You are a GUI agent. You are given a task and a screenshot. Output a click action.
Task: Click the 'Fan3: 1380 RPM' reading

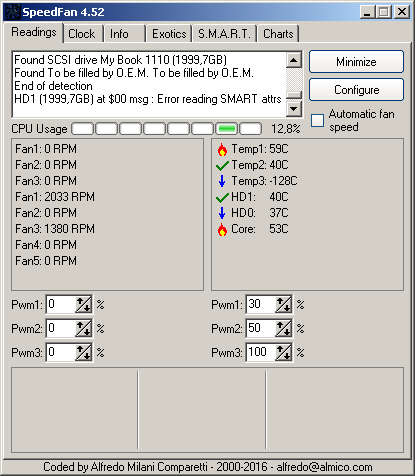pos(55,229)
